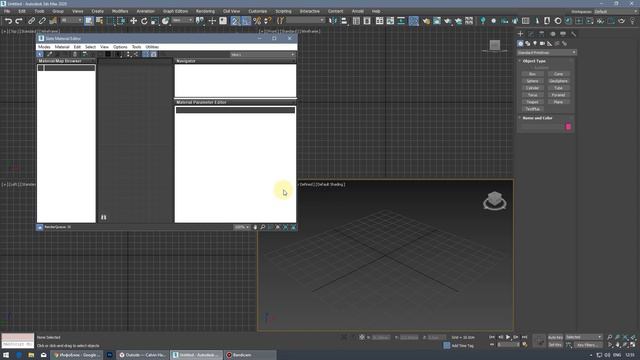Collapse the Object Type rollout
The height and width of the screenshot is (360, 640).
[x=534, y=61]
